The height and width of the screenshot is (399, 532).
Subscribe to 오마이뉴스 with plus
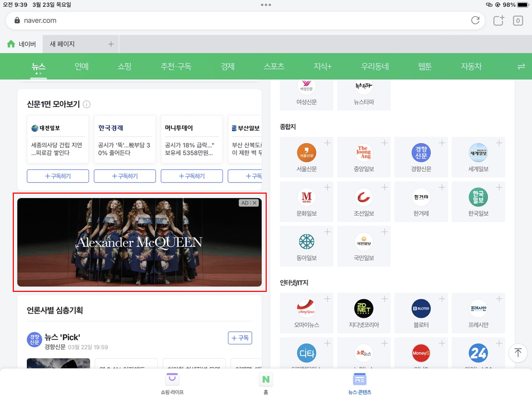[x=327, y=299]
